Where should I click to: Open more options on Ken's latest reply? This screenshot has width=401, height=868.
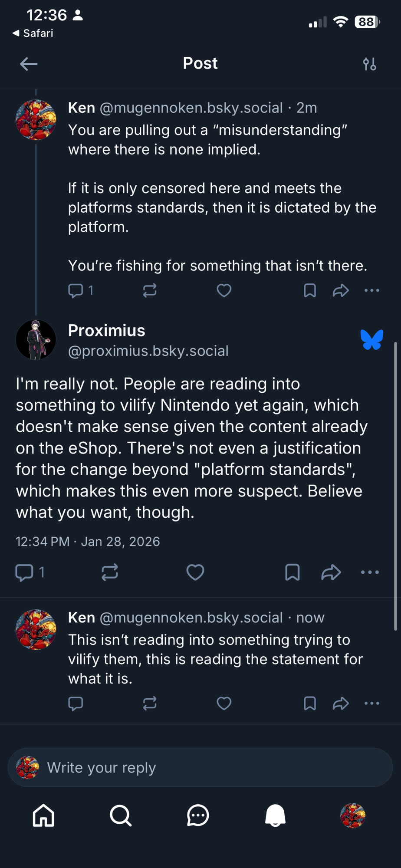pos(371,703)
